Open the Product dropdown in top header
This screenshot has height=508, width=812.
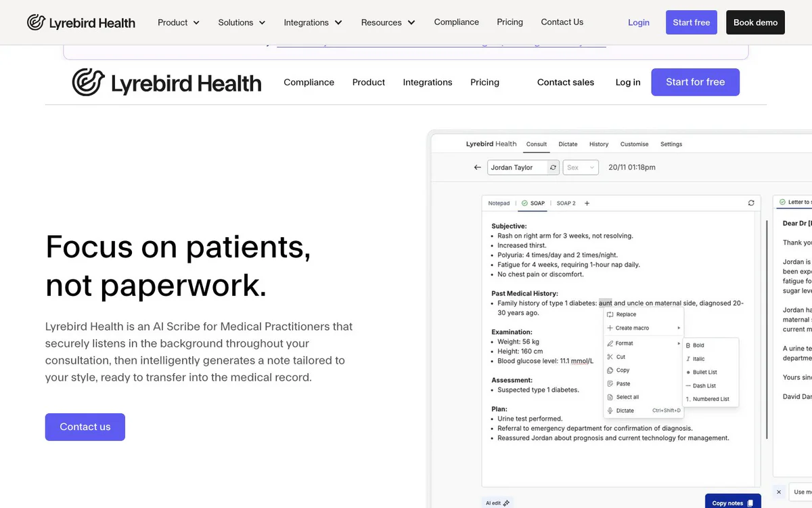click(x=179, y=22)
